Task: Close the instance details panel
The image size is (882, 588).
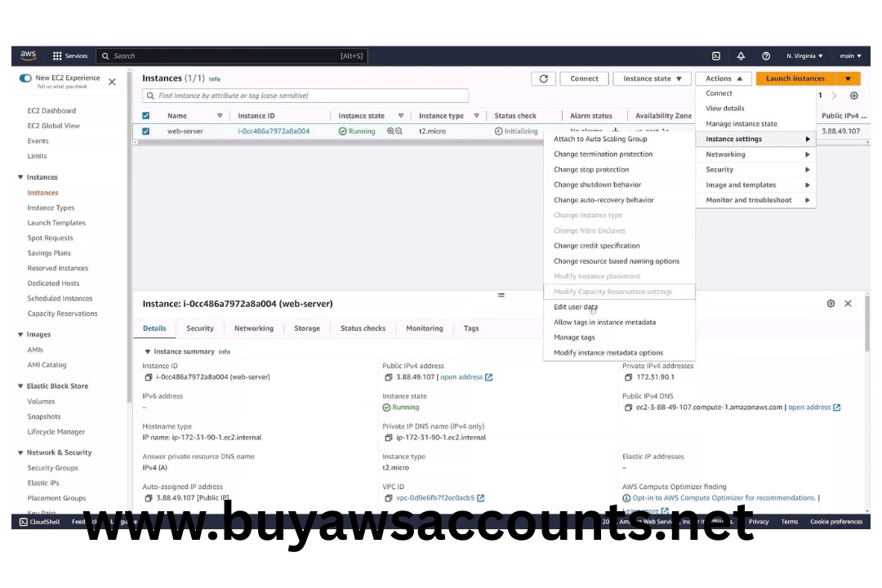Action: [x=849, y=303]
